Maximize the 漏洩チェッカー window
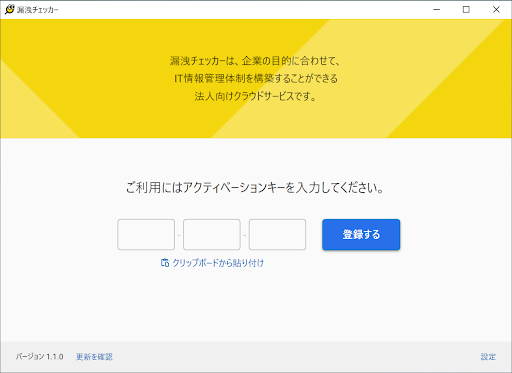The height and width of the screenshot is (373, 512). 466,9
